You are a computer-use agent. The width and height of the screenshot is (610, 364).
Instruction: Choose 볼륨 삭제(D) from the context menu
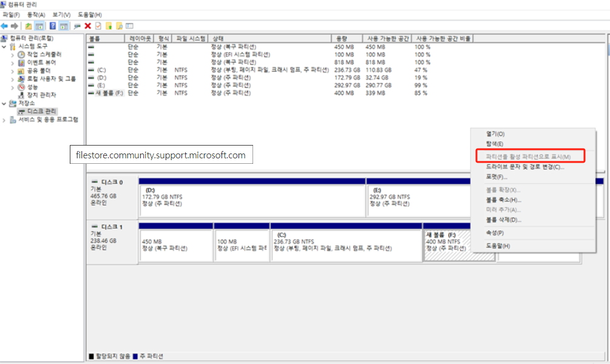(503, 220)
